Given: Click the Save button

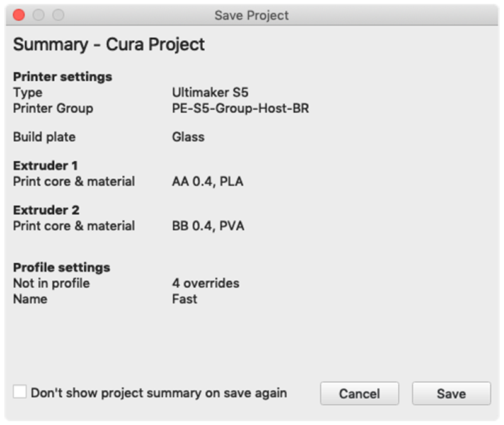Looking at the screenshot, I should point(451,394).
